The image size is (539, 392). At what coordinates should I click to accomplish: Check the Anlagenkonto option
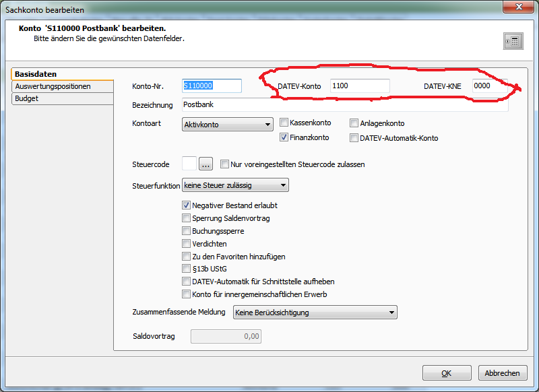point(354,123)
